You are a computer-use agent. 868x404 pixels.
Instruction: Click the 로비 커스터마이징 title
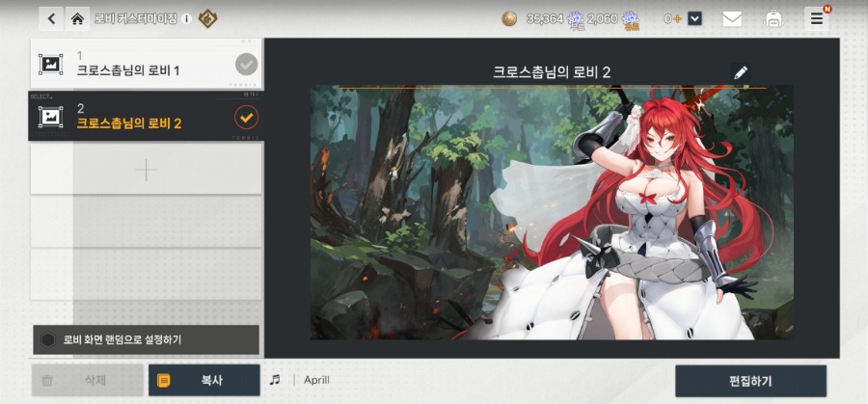coord(136,19)
